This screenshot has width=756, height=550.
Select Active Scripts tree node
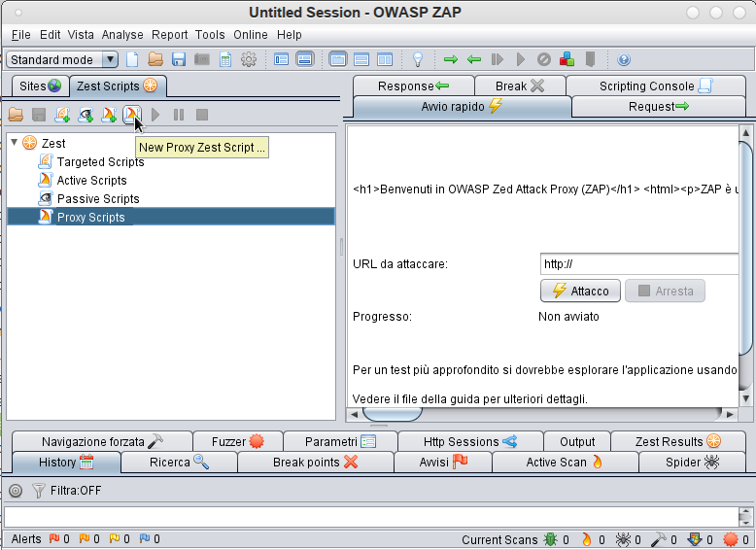point(91,181)
